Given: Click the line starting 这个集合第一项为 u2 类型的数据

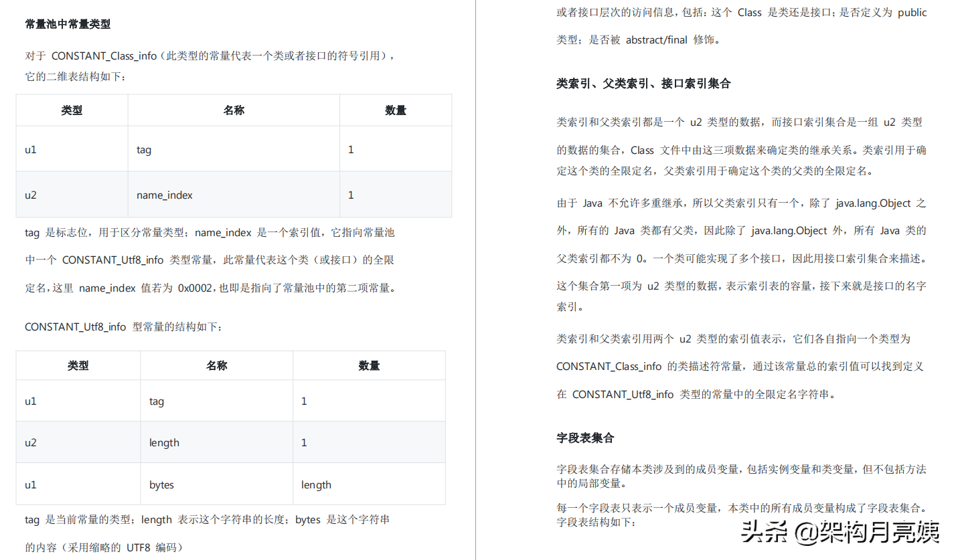Looking at the screenshot, I should 742,286.
